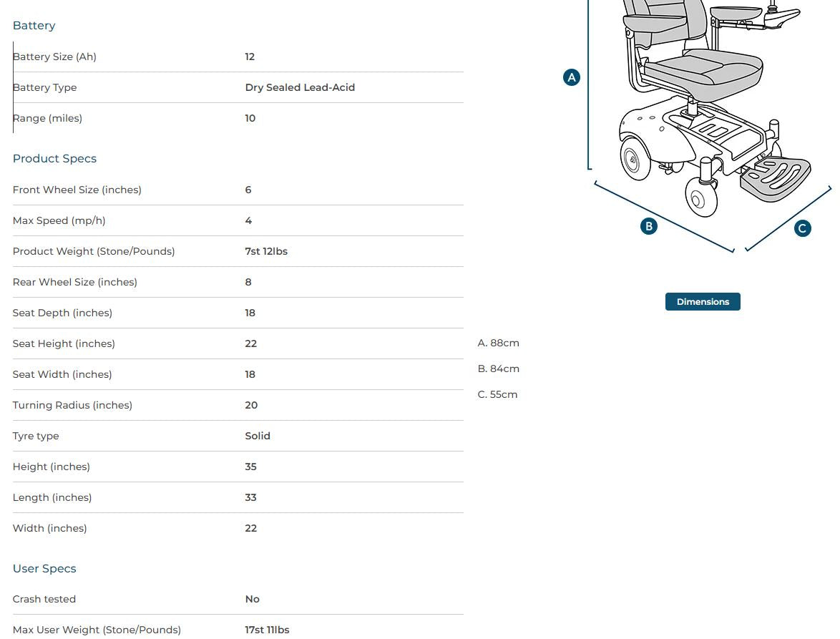The height and width of the screenshot is (639, 840).
Task: Click the Max User Weight '17st 11lbs' value
Action: tap(267, 630)
